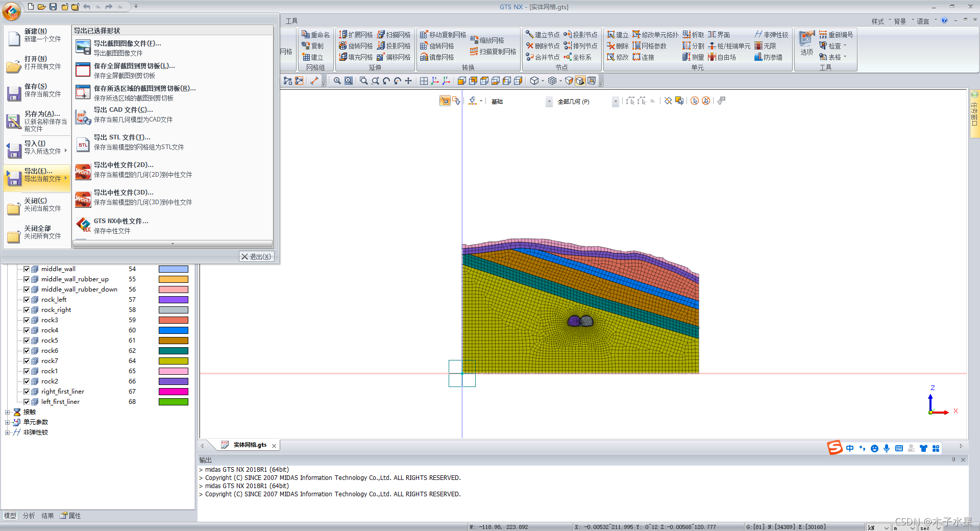980x531 pixels.
Task: Click the save icon in quick access toolbar
Action: coord(53,7)
